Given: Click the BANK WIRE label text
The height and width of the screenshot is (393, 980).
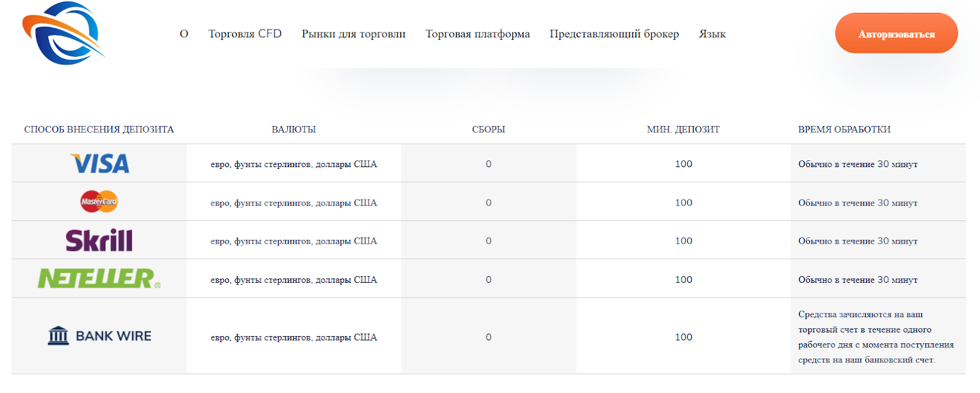Looking at the screenshot, I should (113, 336).
